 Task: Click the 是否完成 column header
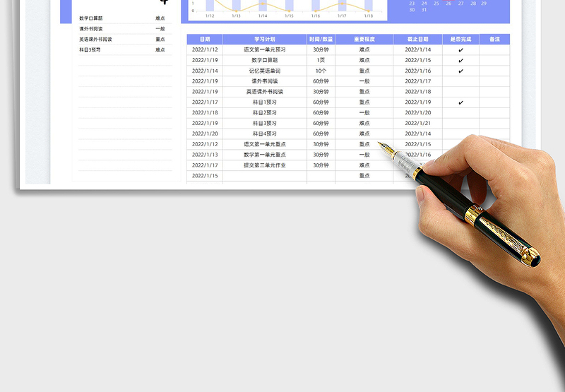460,39
